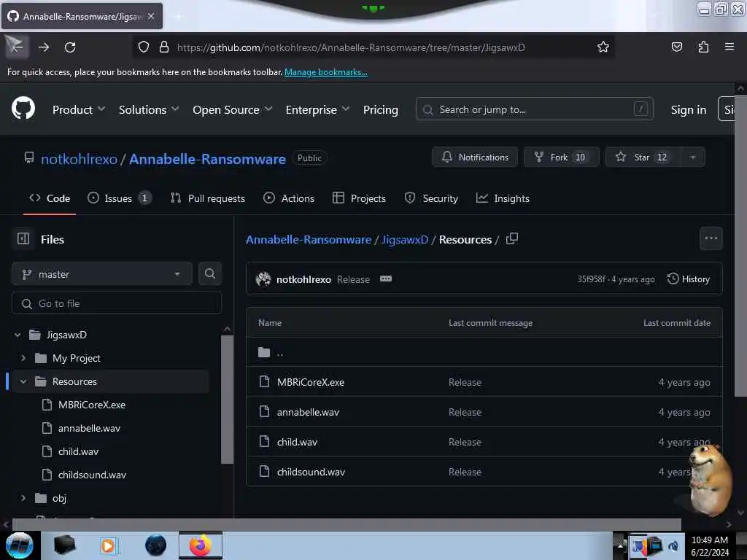Collapse the Resources tree folder

[23, 381]
